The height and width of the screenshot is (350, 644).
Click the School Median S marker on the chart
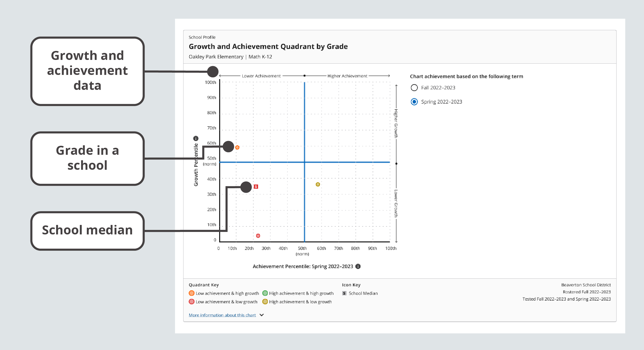pos(256,186)
